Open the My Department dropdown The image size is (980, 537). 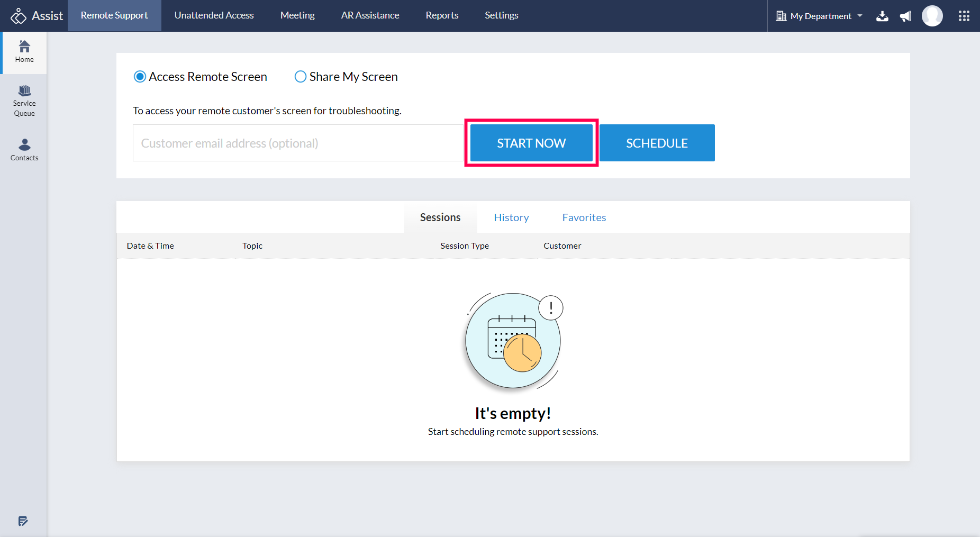820,16
